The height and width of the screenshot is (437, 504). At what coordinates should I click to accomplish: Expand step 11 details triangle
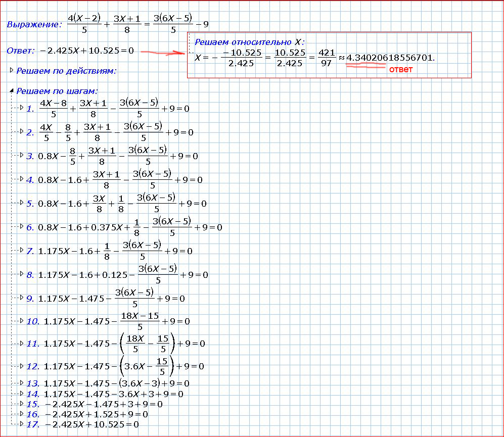coord(22,343)
